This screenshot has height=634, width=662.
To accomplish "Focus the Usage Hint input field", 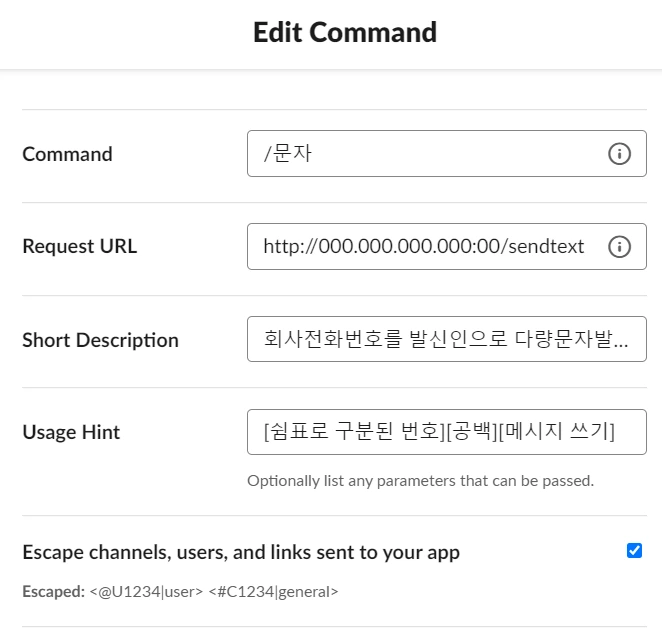I will tap(447, 432).
